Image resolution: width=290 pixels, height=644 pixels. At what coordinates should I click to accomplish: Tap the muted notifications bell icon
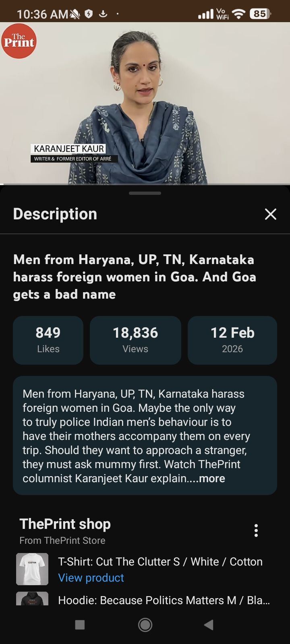pyautogui.click(x=75, y=14)
